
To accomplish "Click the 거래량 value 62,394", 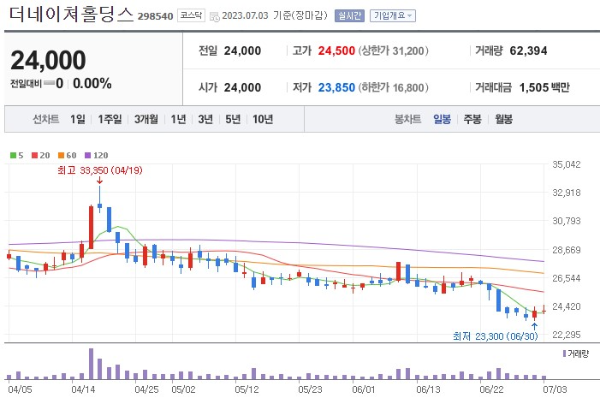I will (x=528, y=51).
